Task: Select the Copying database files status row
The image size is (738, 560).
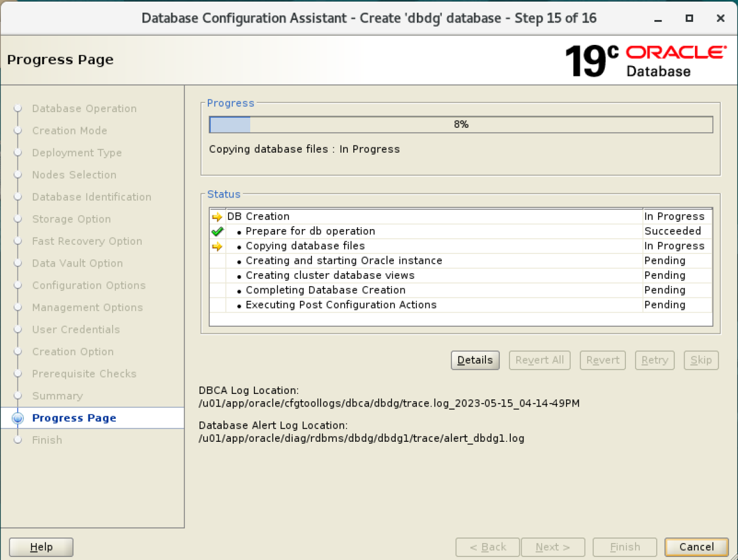Action: coord(461,246)
